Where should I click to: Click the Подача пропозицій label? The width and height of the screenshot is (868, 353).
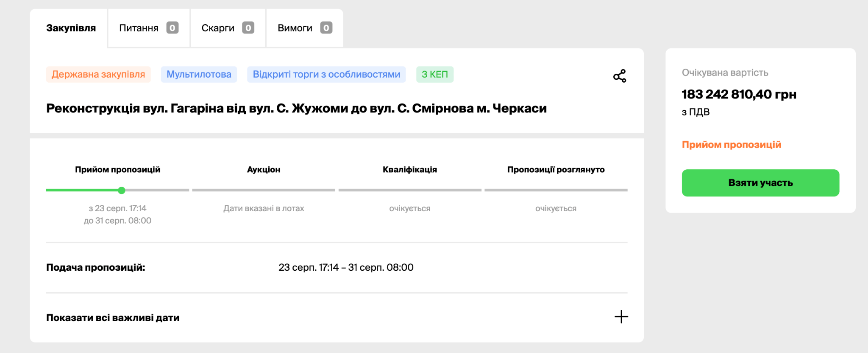[x=96, y=267]
